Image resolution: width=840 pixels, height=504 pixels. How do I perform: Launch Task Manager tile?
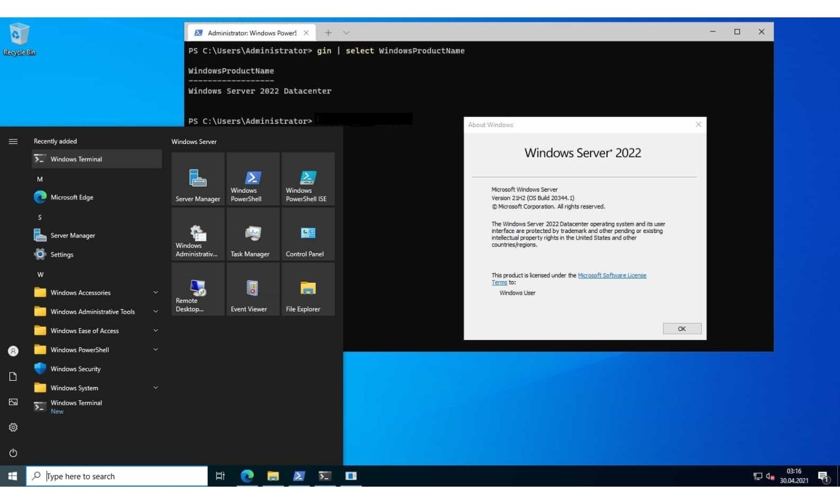253,234
